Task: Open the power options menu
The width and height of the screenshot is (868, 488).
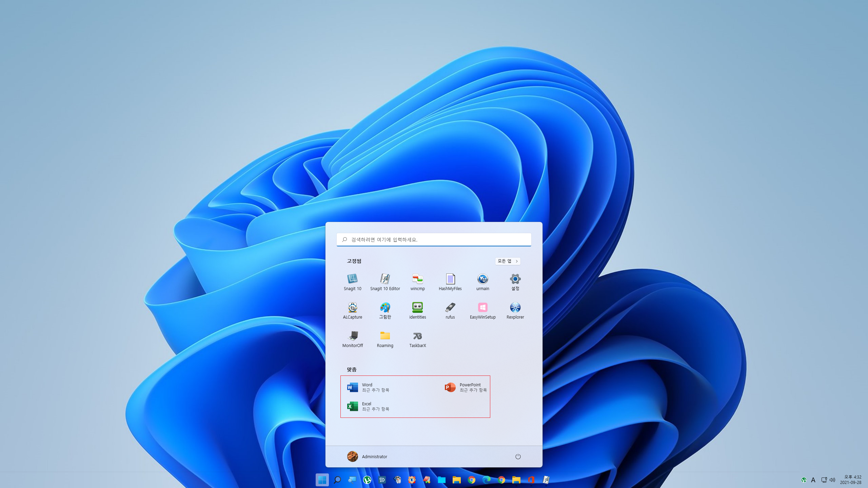Action: 518,456
